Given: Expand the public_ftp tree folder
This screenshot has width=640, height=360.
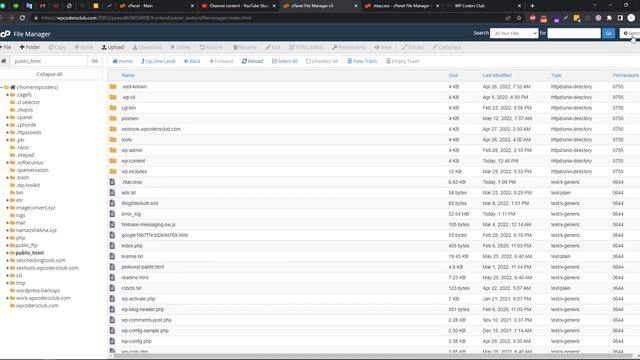Looking at the screenshot, I should [7, 245].
